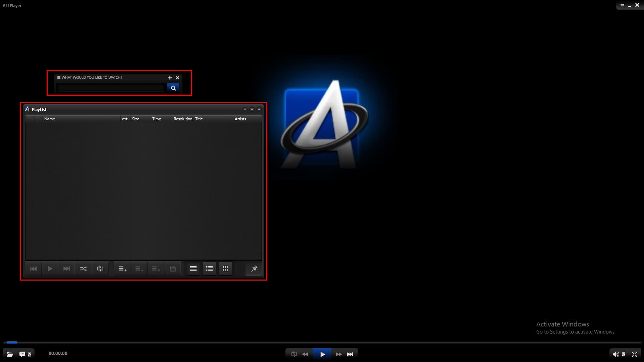Sort playlist by the ext column
The width and height of the screenshot is (644, 362).
click(125, 119)
